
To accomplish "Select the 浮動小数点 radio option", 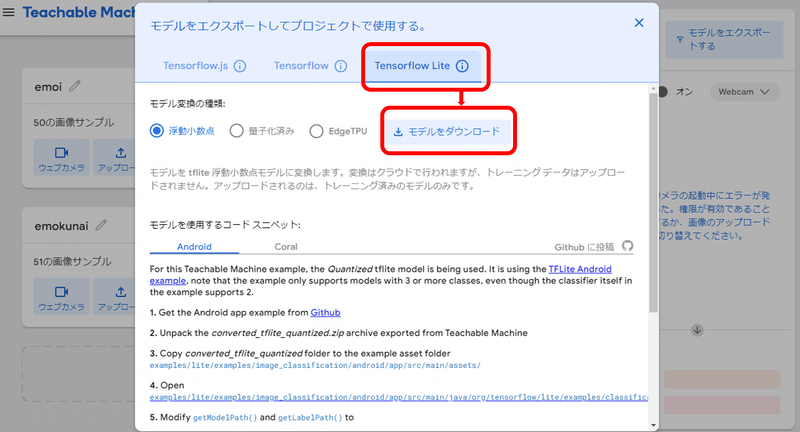I will pos(157,131).
